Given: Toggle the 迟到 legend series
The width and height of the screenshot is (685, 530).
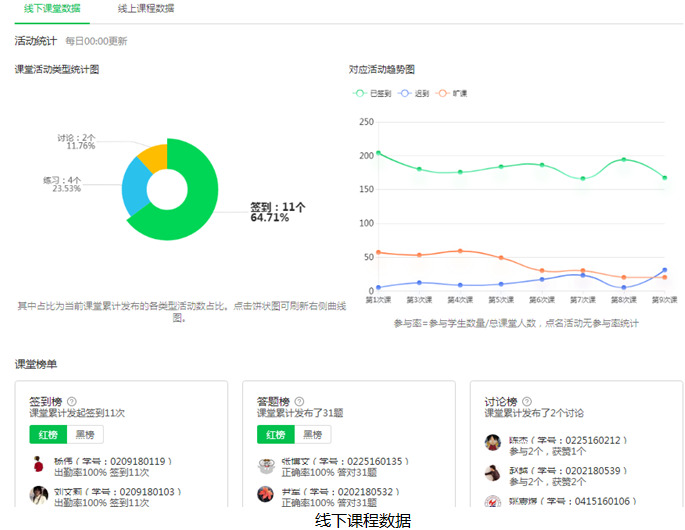Looking at the screenshot, I should coord(416,93).
